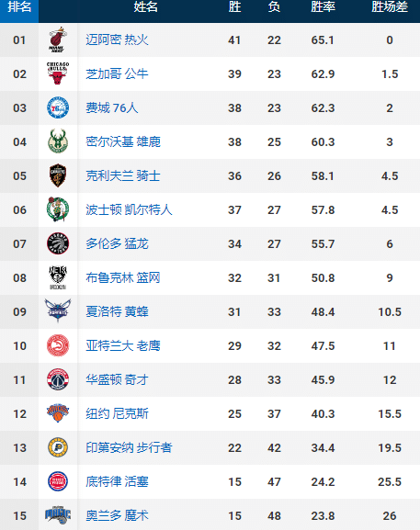The image size is (420, 530).
Task: Click the 波士顿 凯尔特人 team name
Action: [129, 209]
